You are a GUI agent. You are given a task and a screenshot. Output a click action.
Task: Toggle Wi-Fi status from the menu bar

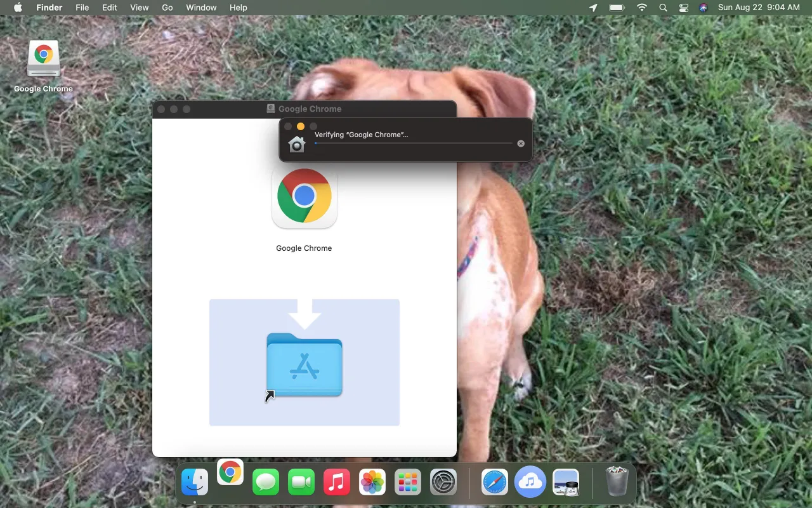[x=641, y=8]
